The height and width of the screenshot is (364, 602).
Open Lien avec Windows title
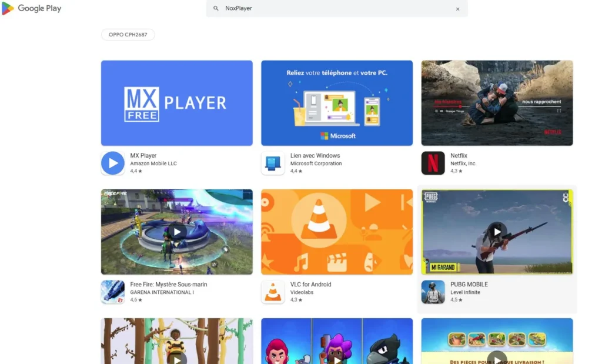pyautogui.click(x=315, y=155)
